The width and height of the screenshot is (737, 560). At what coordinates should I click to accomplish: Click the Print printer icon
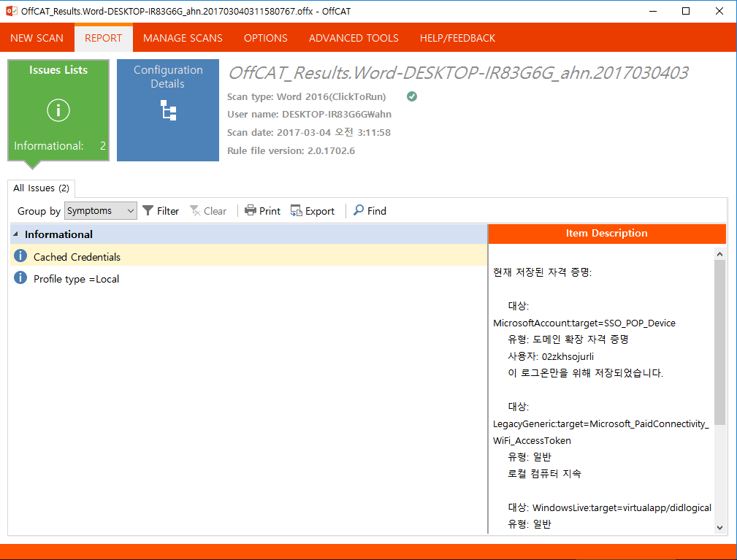(x=251, y=210)
